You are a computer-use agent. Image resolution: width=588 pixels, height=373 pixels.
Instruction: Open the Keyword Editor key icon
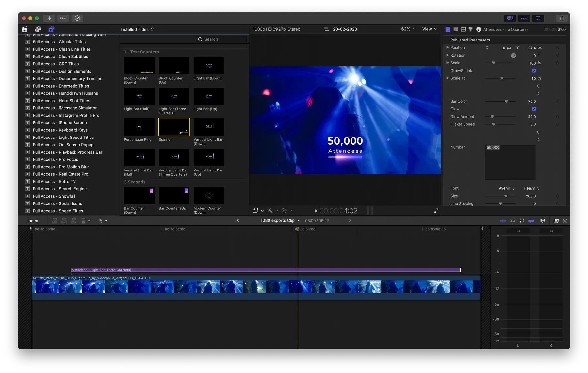[x=63, y=18]
